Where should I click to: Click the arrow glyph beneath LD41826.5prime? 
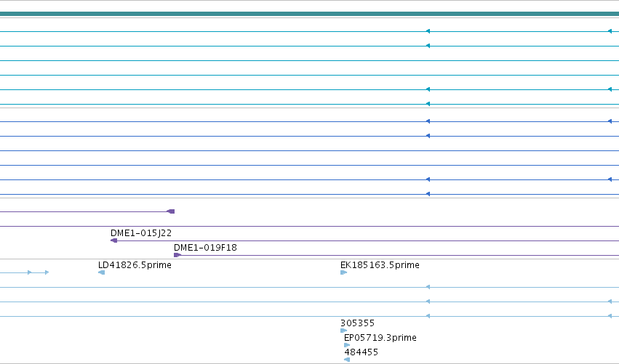101,272
